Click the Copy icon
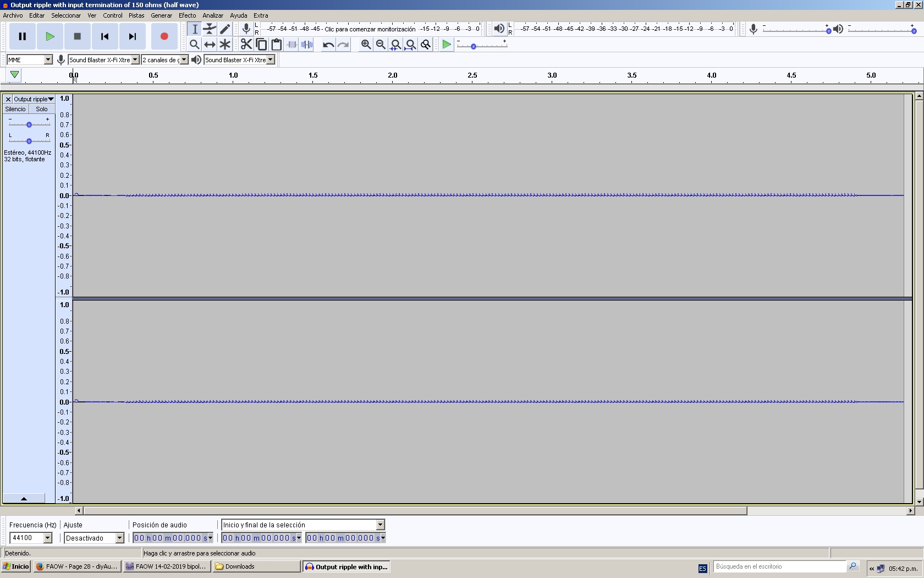Image resolution: width=924 pixels, height=578 pixels. click(x=261, y=44)
